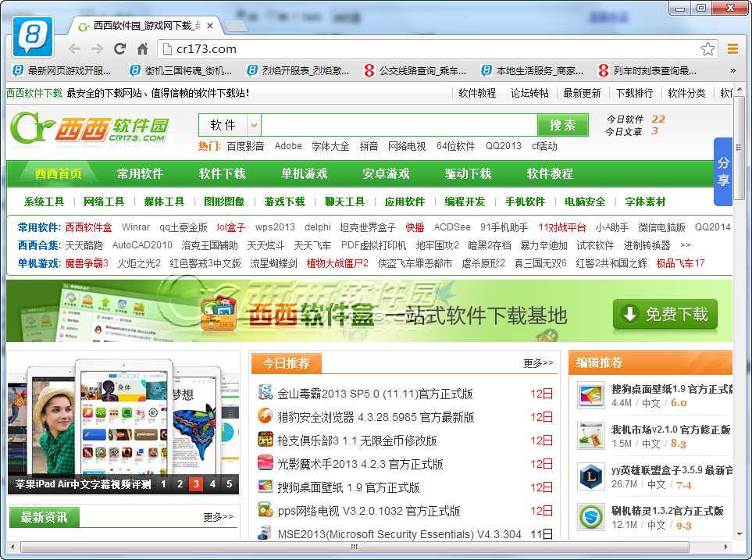Click the 金山毒霸2013 list icon
Screen dimensions: 752x560
coord(266,393)
